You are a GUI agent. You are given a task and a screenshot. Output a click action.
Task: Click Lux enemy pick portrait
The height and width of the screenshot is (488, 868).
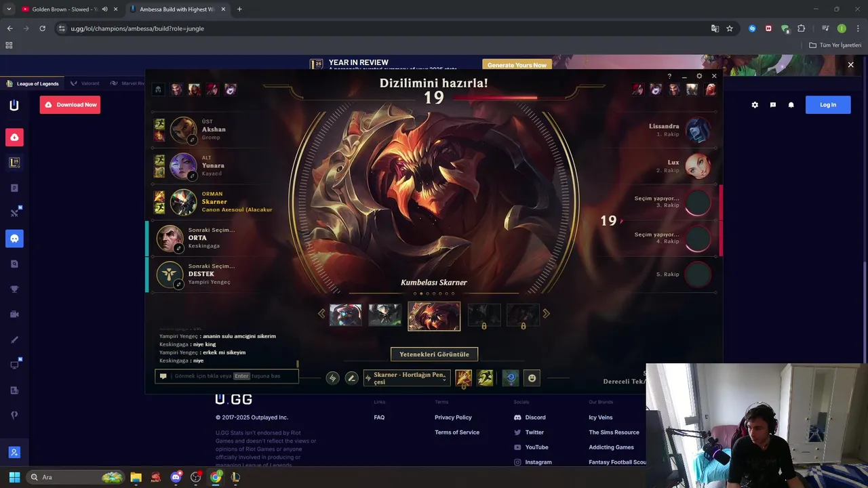point(697,165)
